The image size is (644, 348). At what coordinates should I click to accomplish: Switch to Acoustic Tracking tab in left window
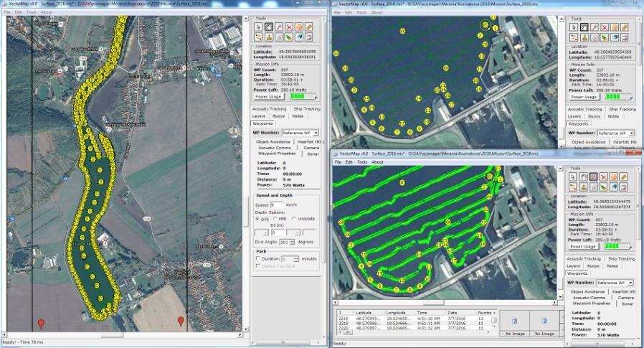pos(270,109)
